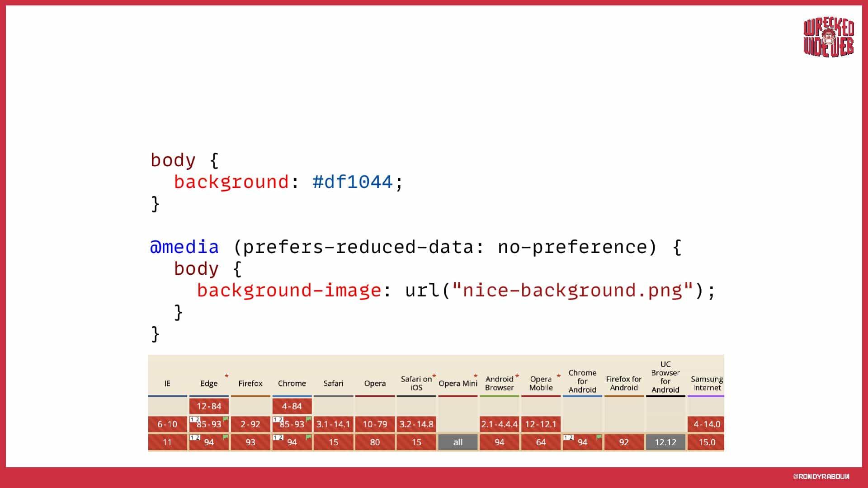868x488 pixels.
Task: Click the @rowdyrabouw handle in footer
Action: [821, 476]
